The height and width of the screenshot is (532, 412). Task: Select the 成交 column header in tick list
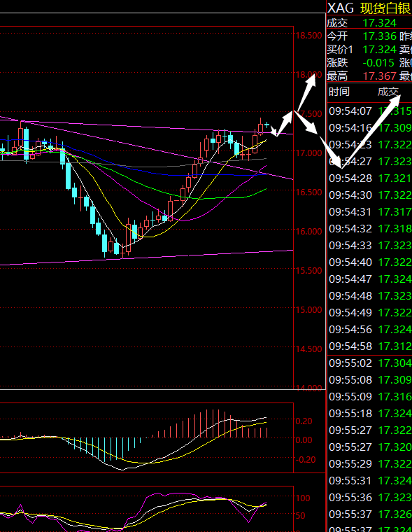click(388, 92)
